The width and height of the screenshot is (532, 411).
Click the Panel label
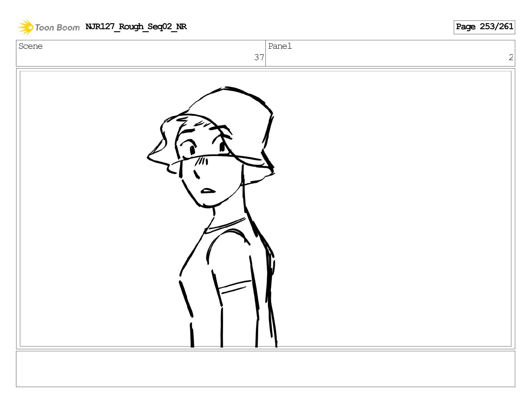click(280, 46)
